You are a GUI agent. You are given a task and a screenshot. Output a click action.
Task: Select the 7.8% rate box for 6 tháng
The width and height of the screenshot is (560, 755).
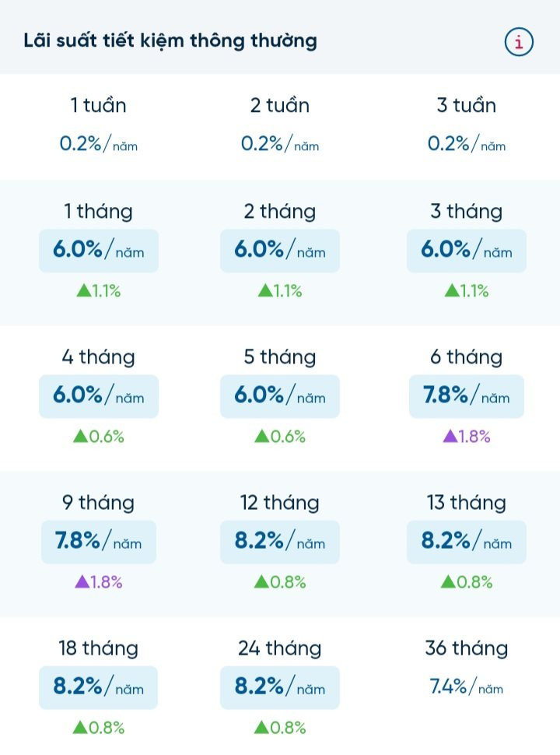tap(467, 396)
